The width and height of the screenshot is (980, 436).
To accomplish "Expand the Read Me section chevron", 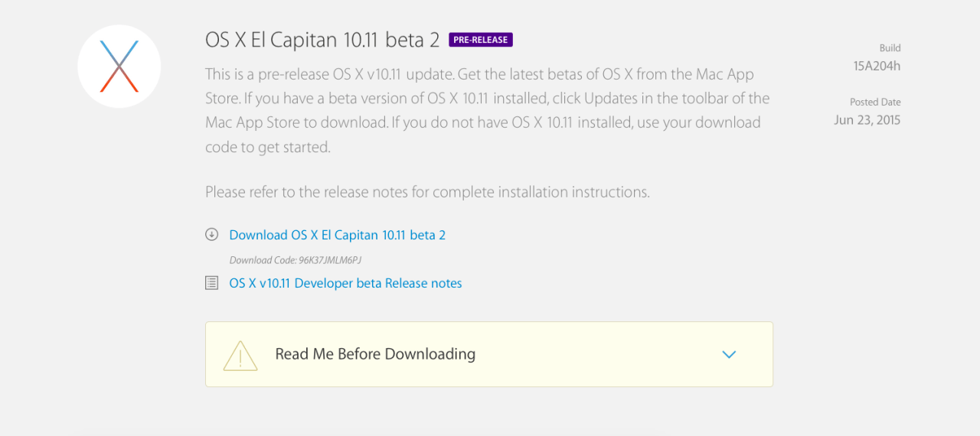I will coord(729,354).
